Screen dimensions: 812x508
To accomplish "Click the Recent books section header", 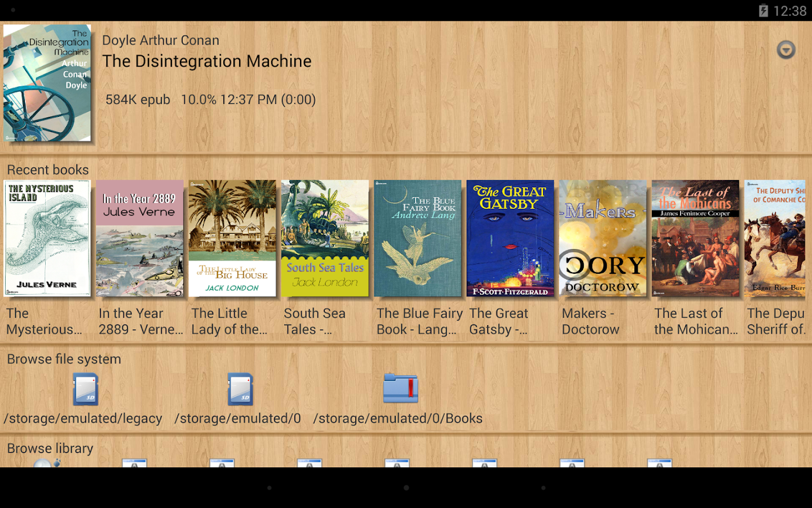I will pos(48,170).
